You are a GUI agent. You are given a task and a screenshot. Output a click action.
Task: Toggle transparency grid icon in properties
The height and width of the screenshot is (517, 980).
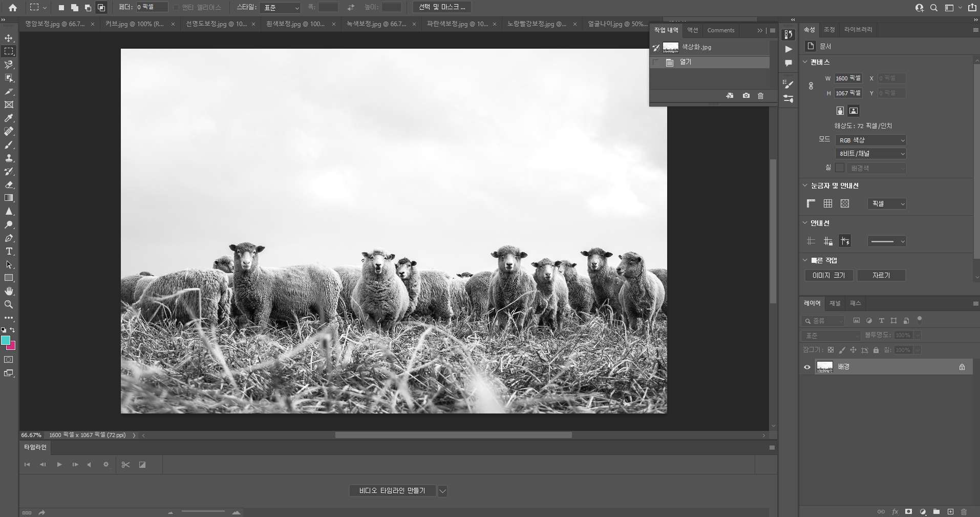[845, 203]
